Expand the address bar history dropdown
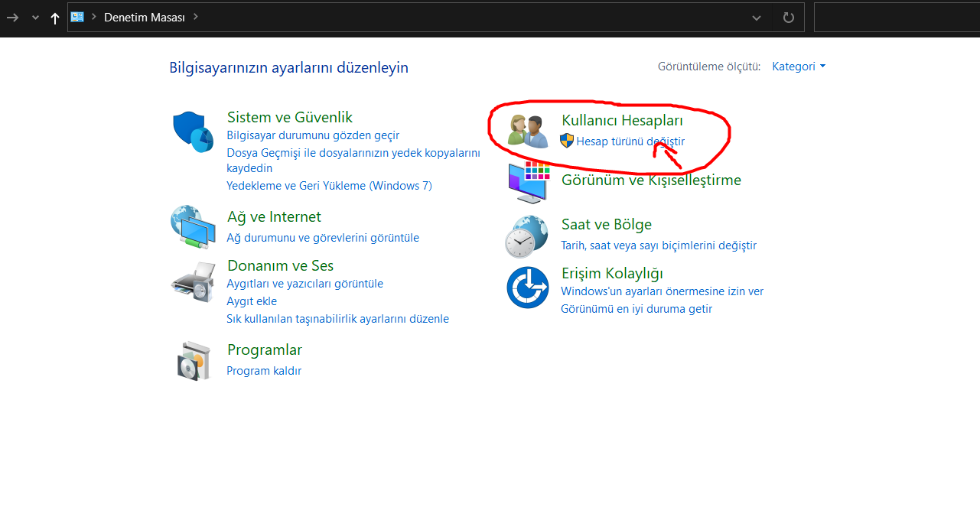Screen dimensions: 980x507 point(757,18)
